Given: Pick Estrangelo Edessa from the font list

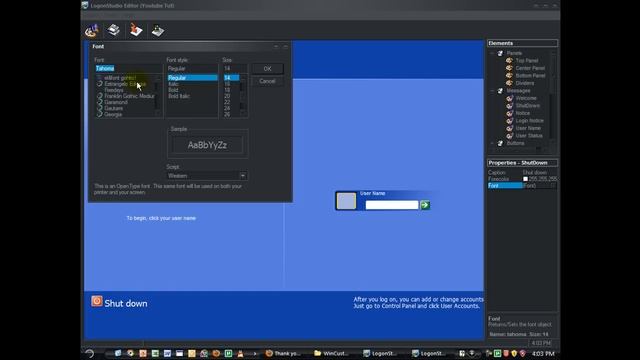Looking at the screenshot, I should click(x=125, y=84).
